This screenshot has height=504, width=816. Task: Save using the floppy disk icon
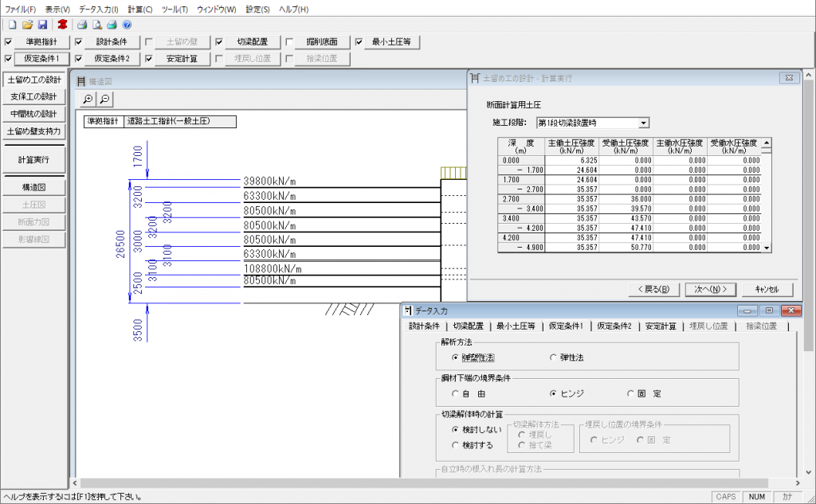[41, 25]
